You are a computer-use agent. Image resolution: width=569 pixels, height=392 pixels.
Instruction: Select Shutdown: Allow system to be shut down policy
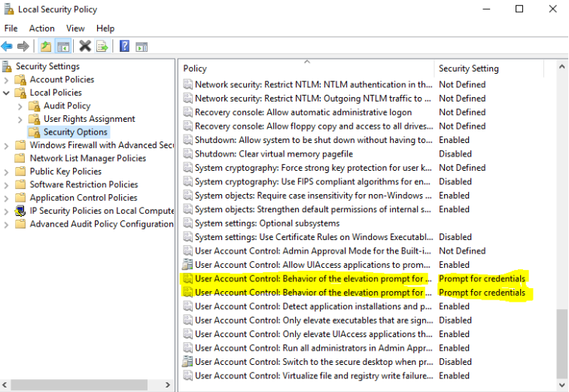click(x=314, y=140)
